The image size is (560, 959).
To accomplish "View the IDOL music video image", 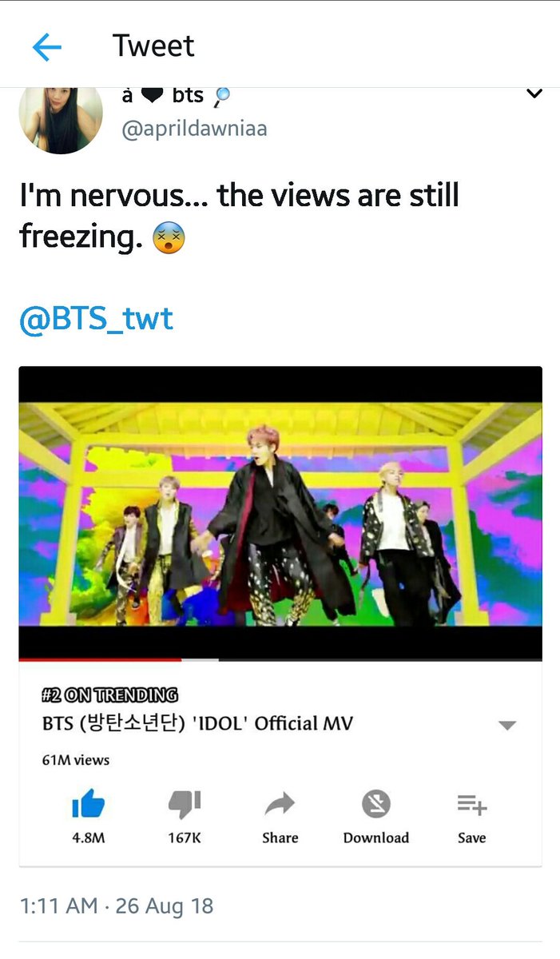I will pyautogui.click(x=280, y=512).
